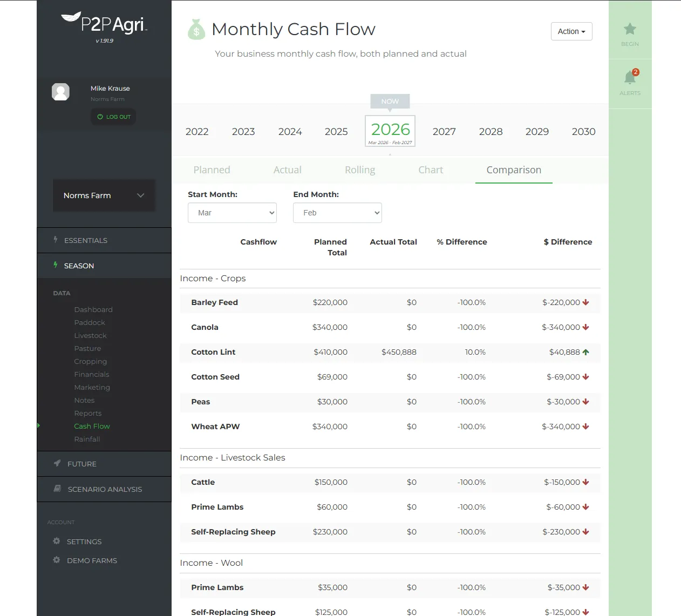Select year 2028 in the timeline

coord(491,131)
